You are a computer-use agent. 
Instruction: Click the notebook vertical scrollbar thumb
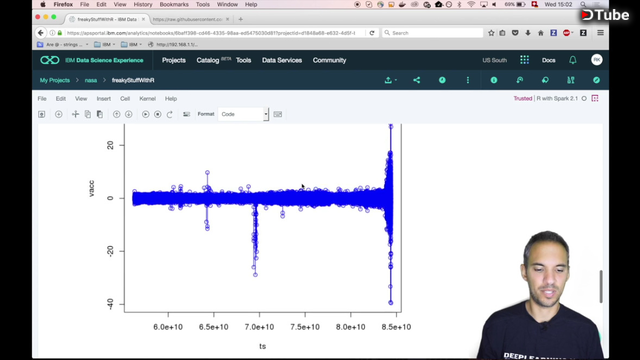pos(601,287)
